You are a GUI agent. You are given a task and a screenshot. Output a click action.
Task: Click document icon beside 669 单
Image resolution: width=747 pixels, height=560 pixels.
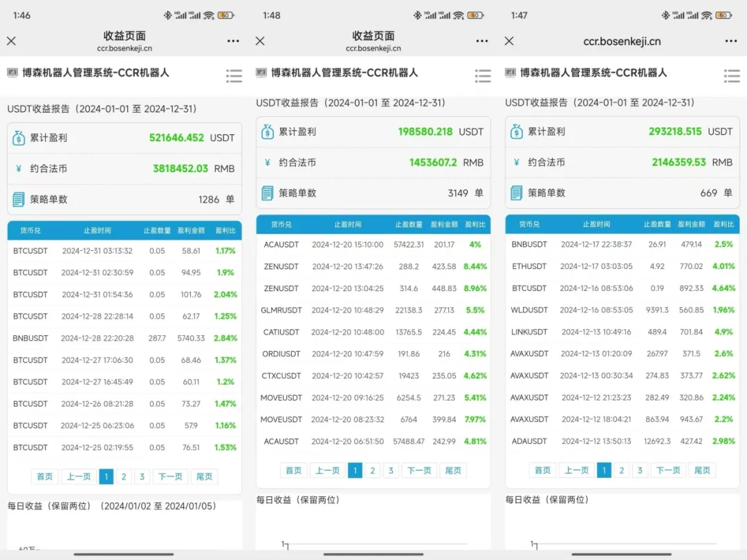517,194
